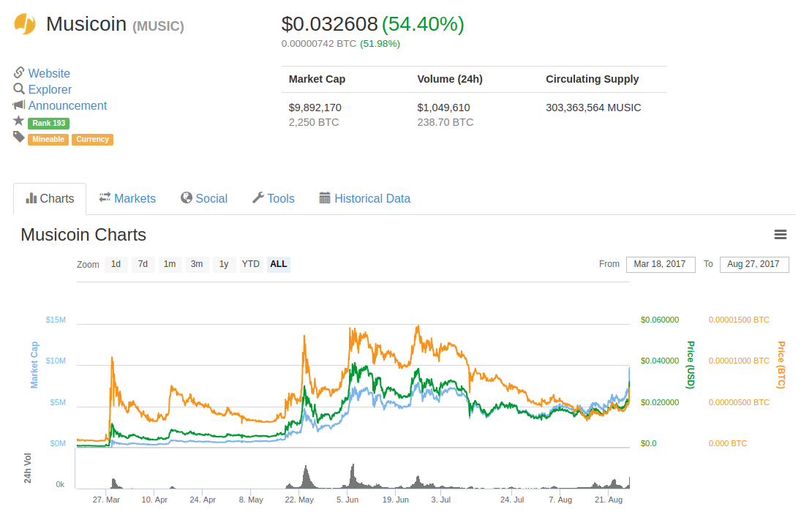Open the Tools tab
Screen dimensions: 812x512
coord(274,199)
